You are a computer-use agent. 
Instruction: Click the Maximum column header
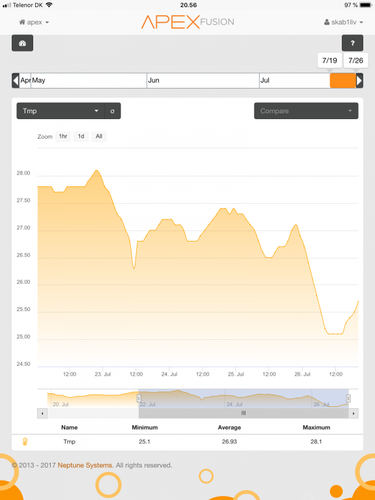(316, 427)
